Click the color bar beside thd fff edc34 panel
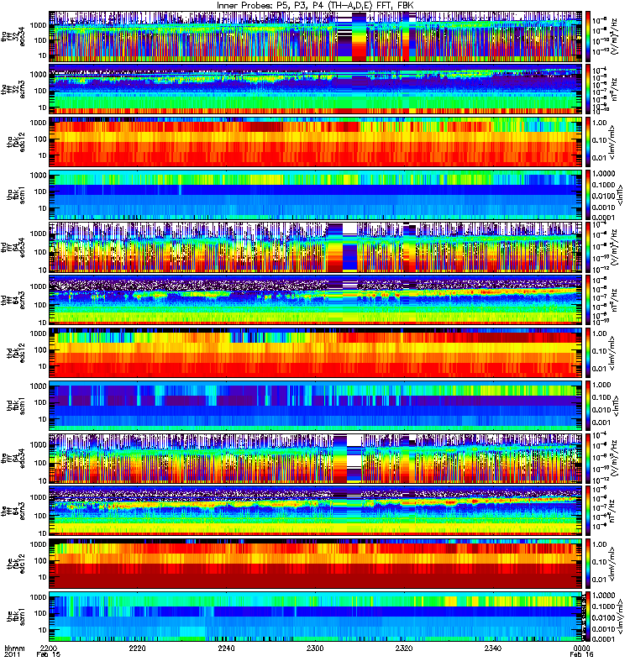Screen dimensions: 630x672 pos(588,247)
